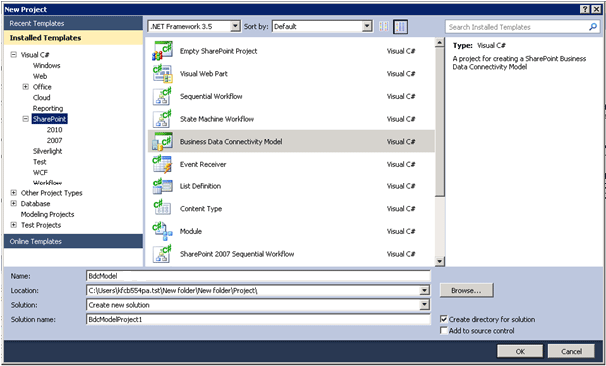Select the Content Type template label
The image size is (606, 366).
(201, 209)
